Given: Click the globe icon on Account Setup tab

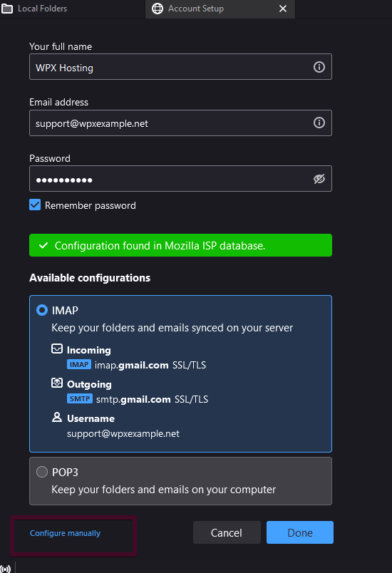Looking at the screenshot, I should point(158,9).
